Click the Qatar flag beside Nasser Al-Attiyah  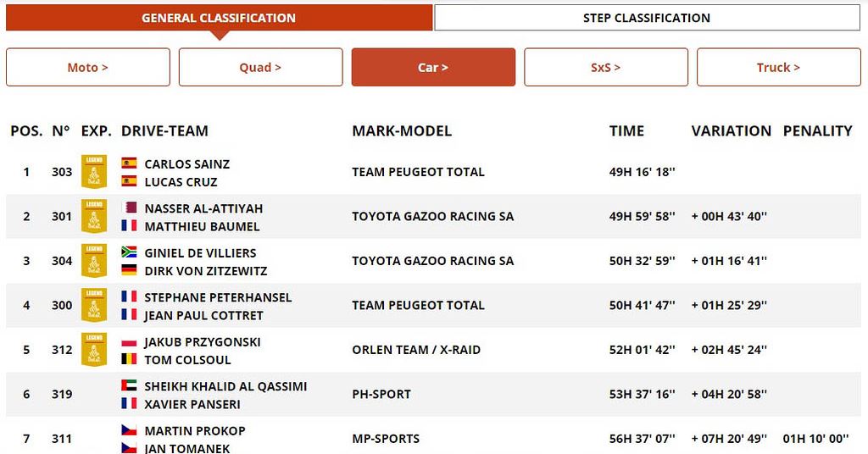click(129, 208)
